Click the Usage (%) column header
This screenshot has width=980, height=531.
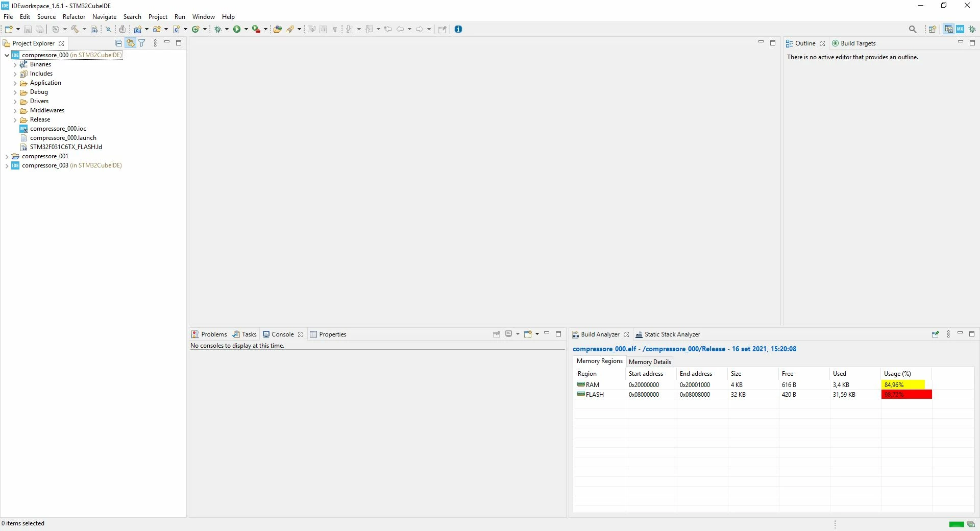[906, 374]
